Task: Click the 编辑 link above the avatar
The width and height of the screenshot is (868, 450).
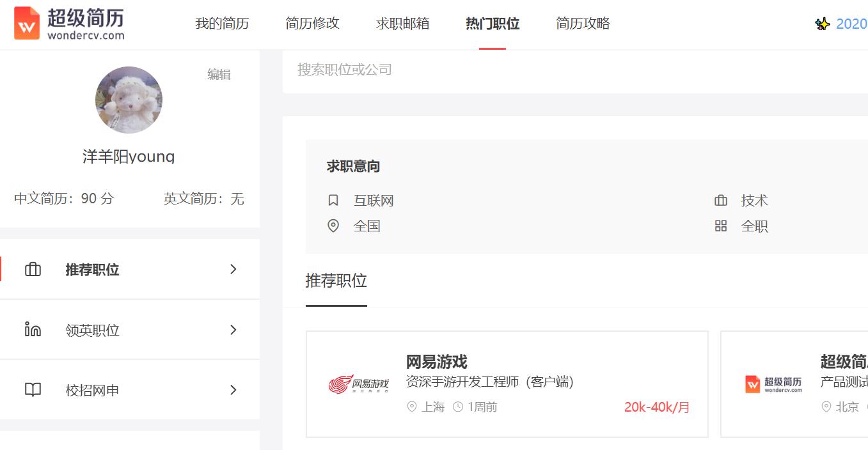Action: [220, 75]
